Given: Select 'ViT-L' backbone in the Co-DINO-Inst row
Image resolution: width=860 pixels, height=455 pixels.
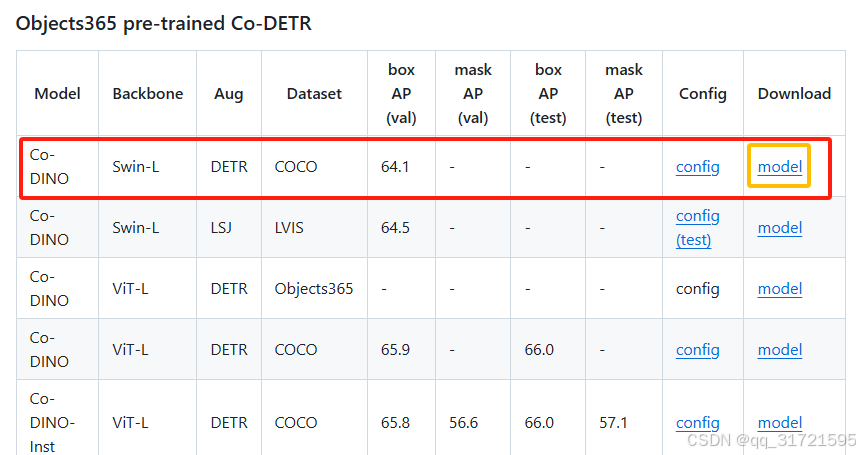Looking at the screenshot, I should 130,423.
